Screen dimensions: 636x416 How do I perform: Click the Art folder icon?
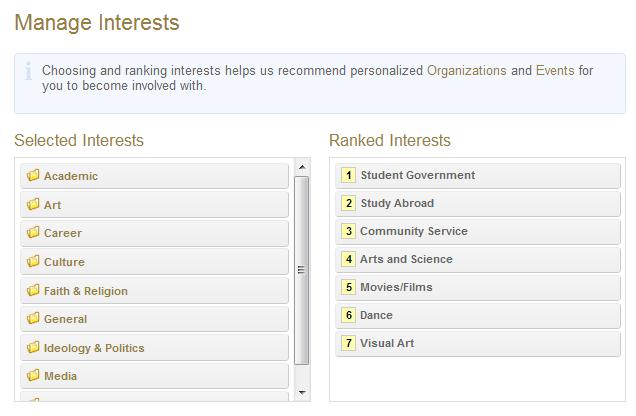(x=33, y=205)
